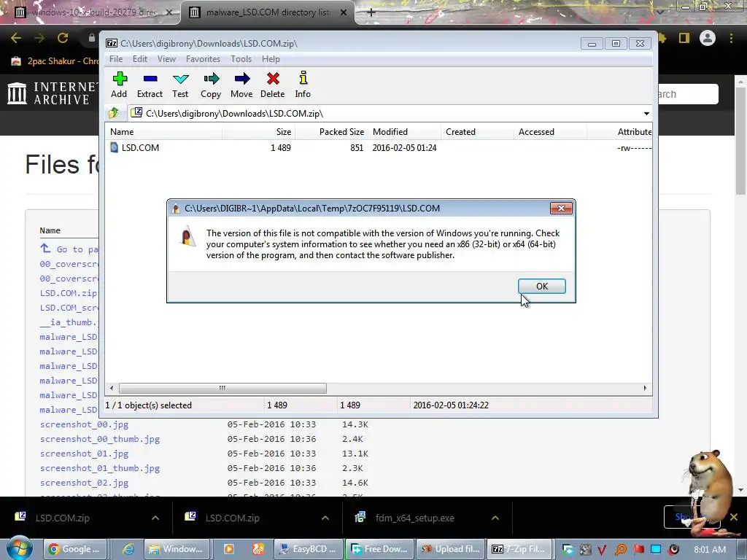Click the 8:01 AM system clock
This screenshot has height=560, width=747.
tap(710, 550)
